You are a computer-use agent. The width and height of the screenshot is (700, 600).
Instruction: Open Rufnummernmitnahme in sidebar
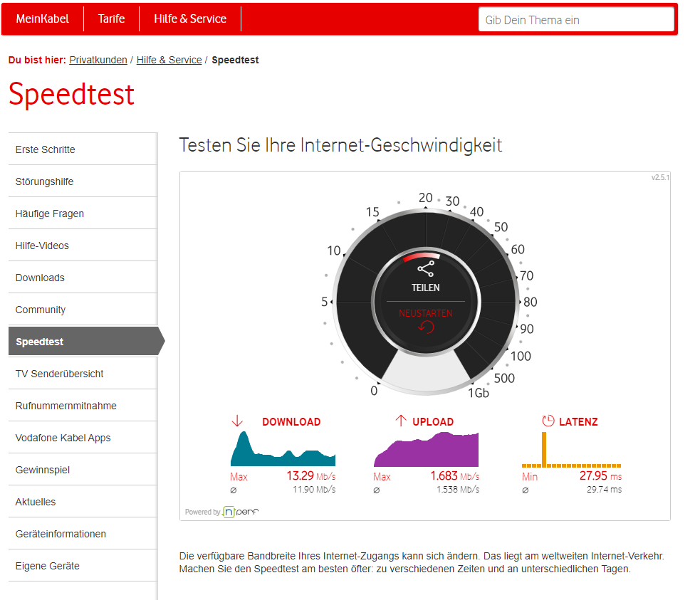click(83, 406)
